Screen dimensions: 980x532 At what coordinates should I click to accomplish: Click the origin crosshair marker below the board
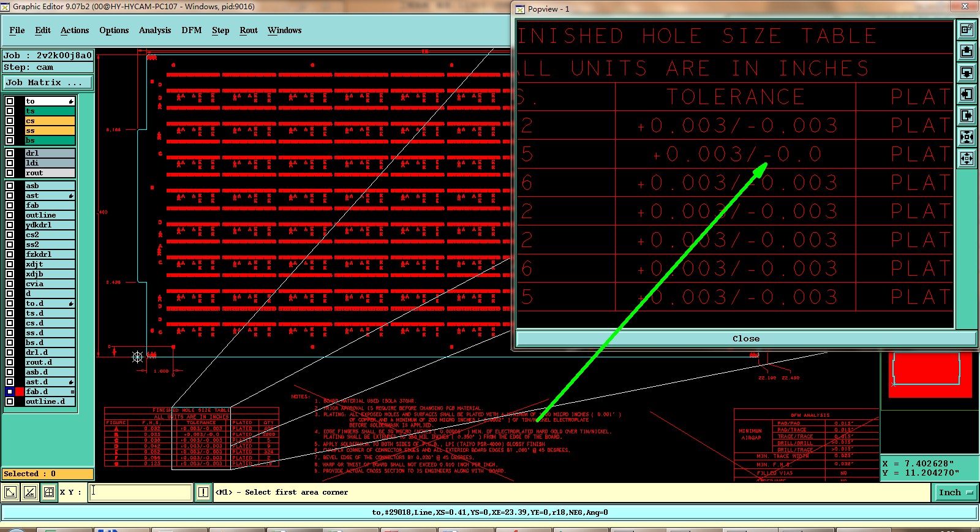pos(138,356)
